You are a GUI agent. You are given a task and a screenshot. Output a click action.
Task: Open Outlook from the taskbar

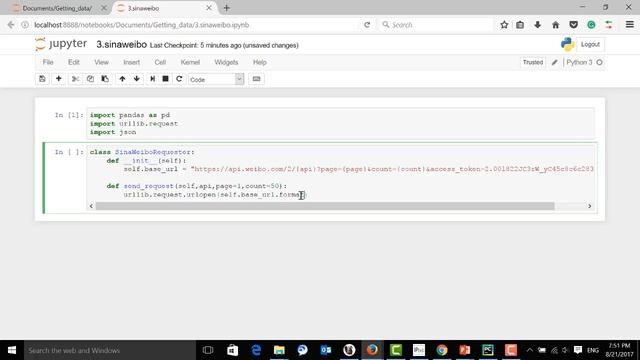click(326, 350)
